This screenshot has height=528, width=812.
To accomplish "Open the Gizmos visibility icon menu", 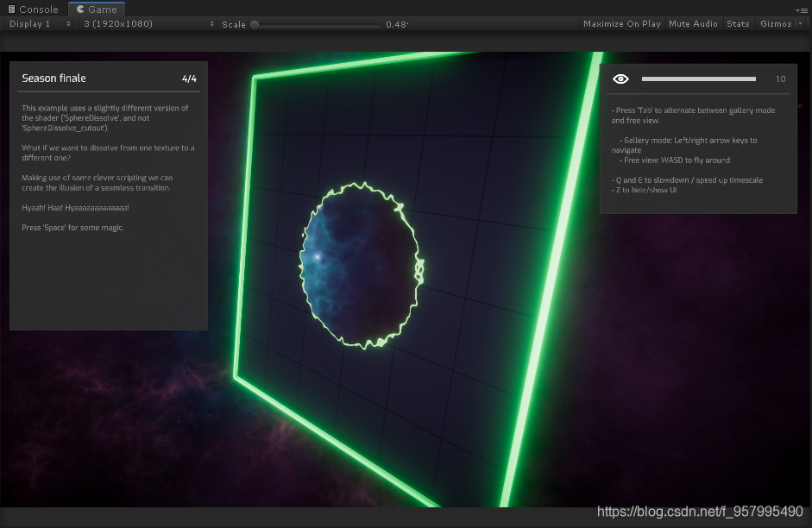I will [799, 23].
